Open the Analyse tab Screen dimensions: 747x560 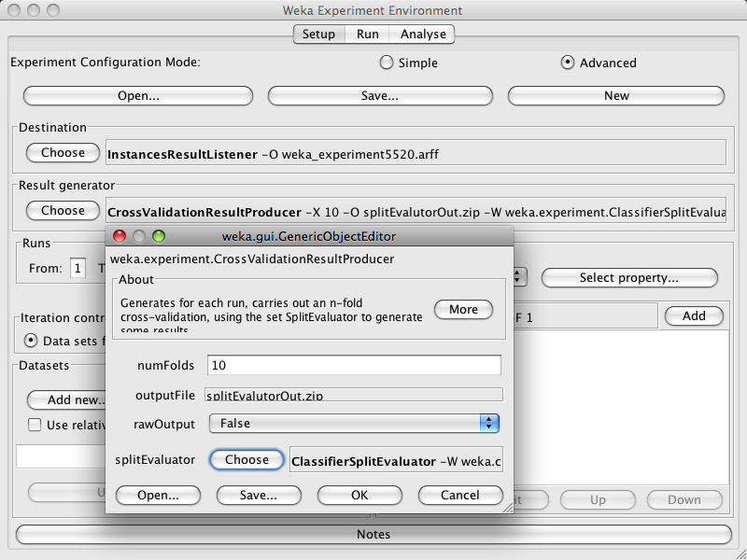(423, 35)
